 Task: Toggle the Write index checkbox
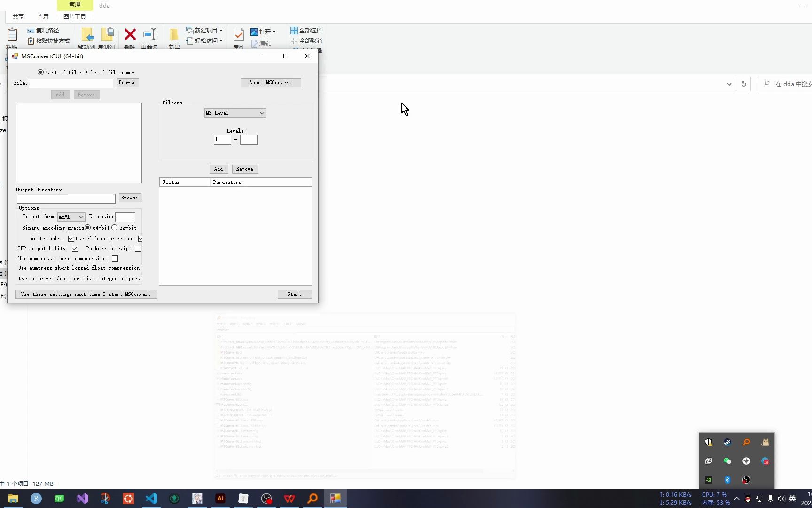coord(71,239)
